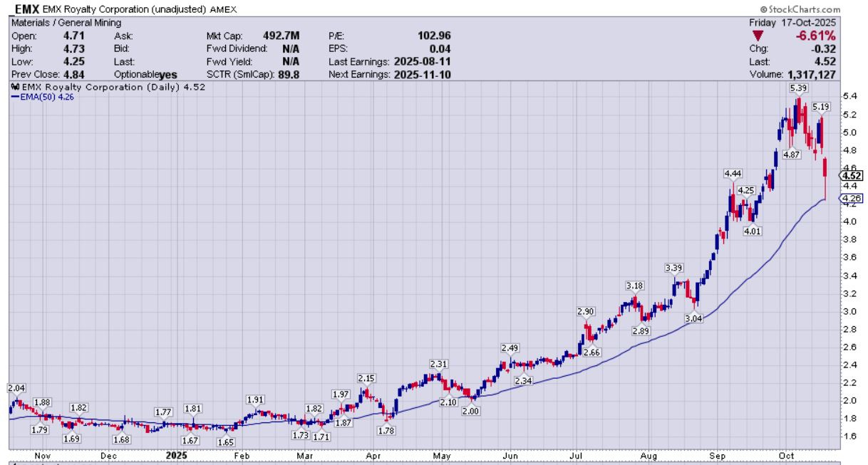Click the 1.78 April low label

coord(387,430)
